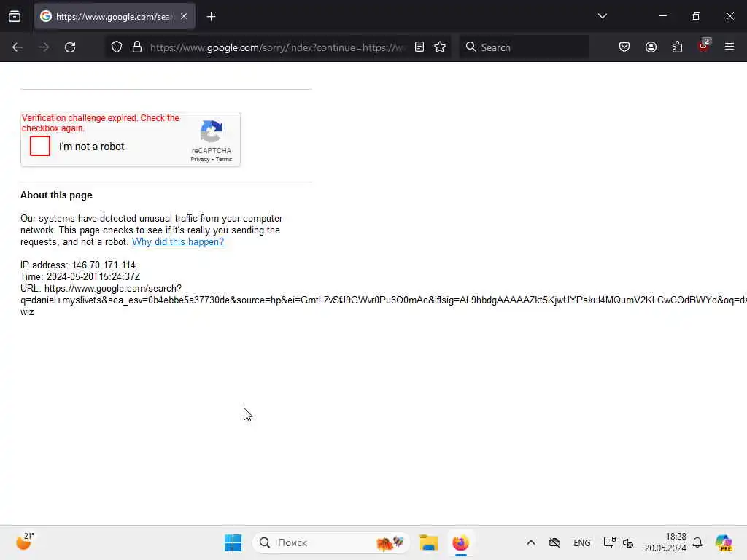Click the About this page heading
Image resolution: width=747 pixels, height=560 pixels.
coord(56,195)
